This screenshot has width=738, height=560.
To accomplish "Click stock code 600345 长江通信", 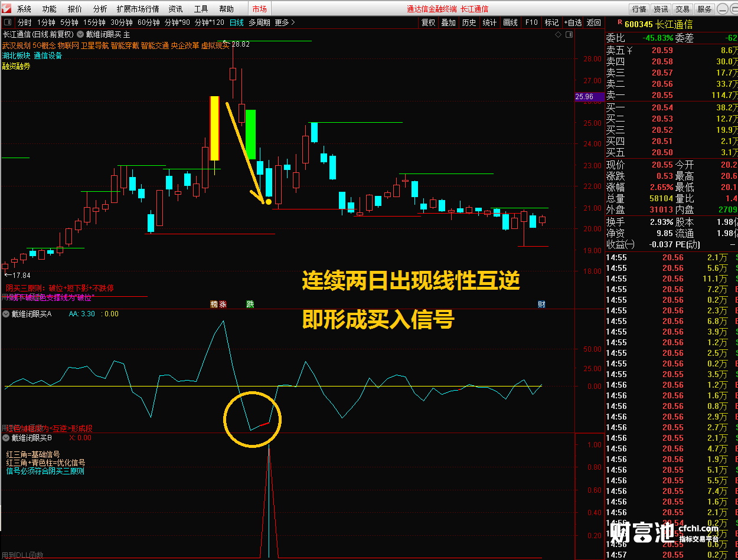I will point(659,24).
